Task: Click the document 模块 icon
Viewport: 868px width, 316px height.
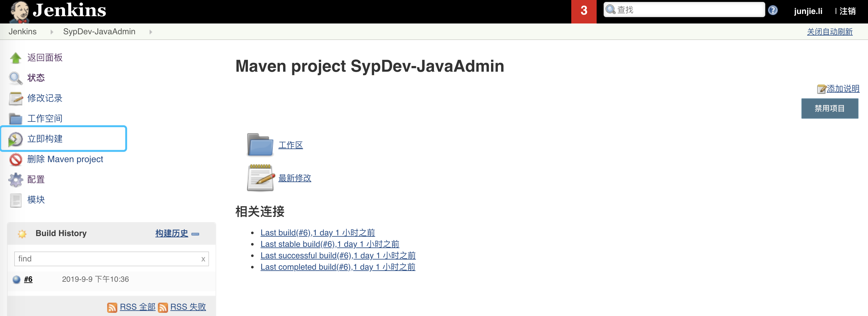Action: (x=16, y=200)
